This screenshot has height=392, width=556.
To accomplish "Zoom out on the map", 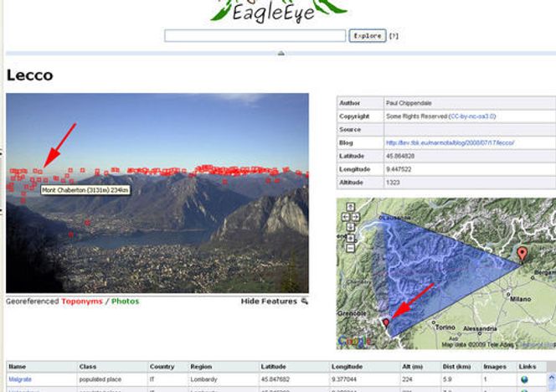I will (x=350, y=248).
